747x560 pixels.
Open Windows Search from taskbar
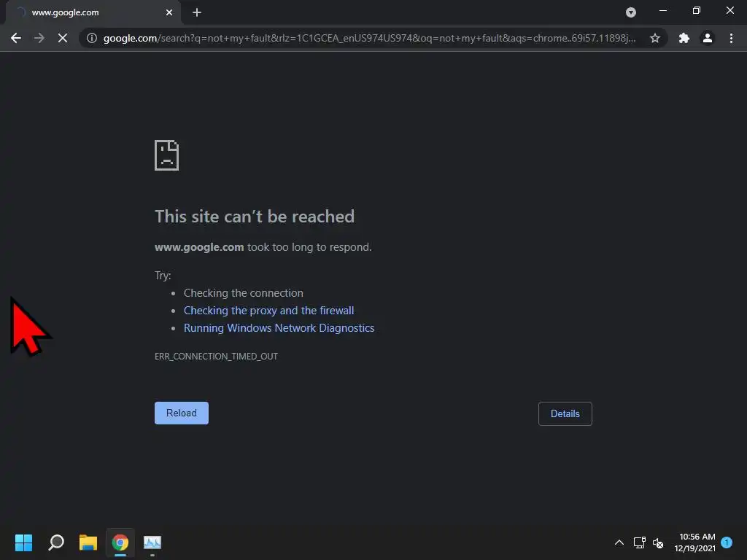(56, 542)
